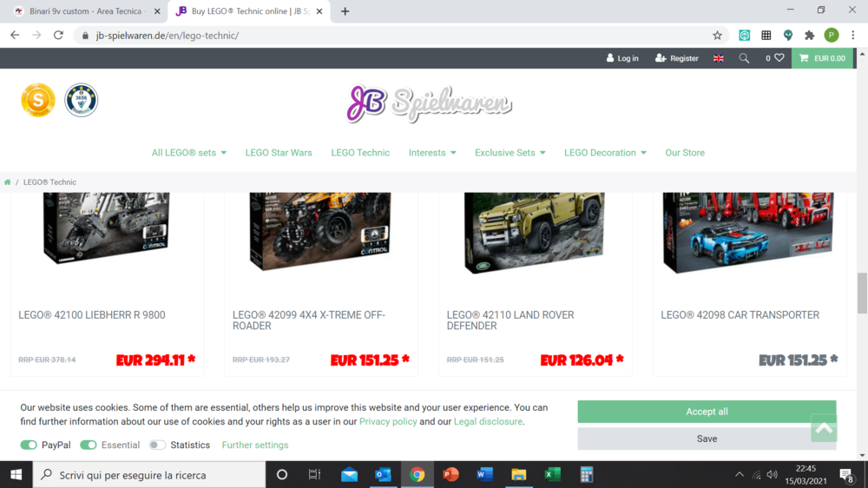Expand the Interests dropdown menu

(432, 153)
